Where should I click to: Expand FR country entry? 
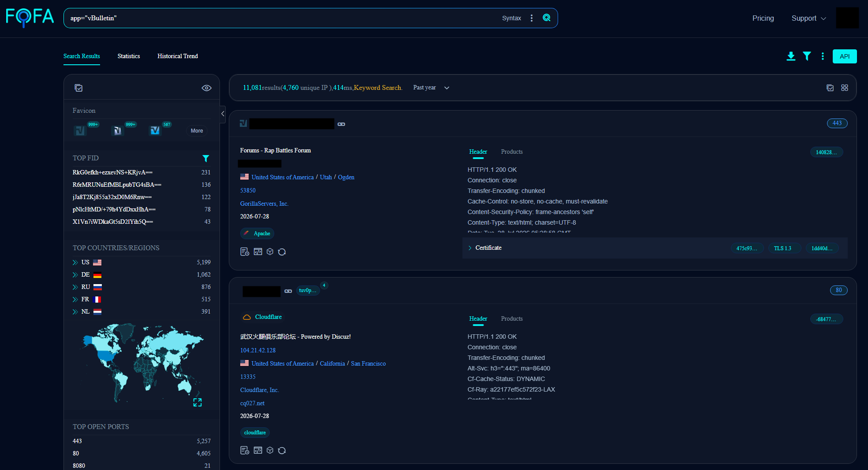click(75, 300)
